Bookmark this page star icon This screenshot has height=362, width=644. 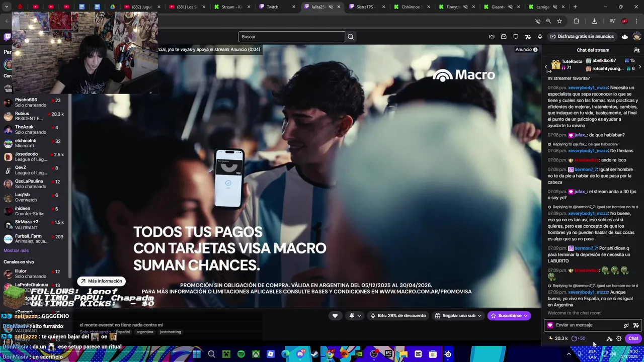click(559, 21)
